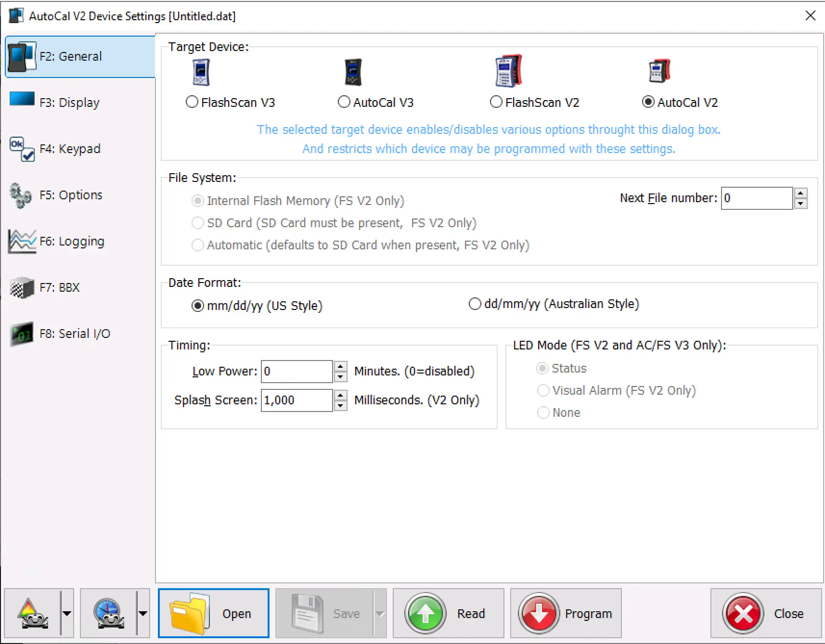This screenshot has width=825, height=644.
Task: Select AutoCal V3 as target device
Action: 344,102
